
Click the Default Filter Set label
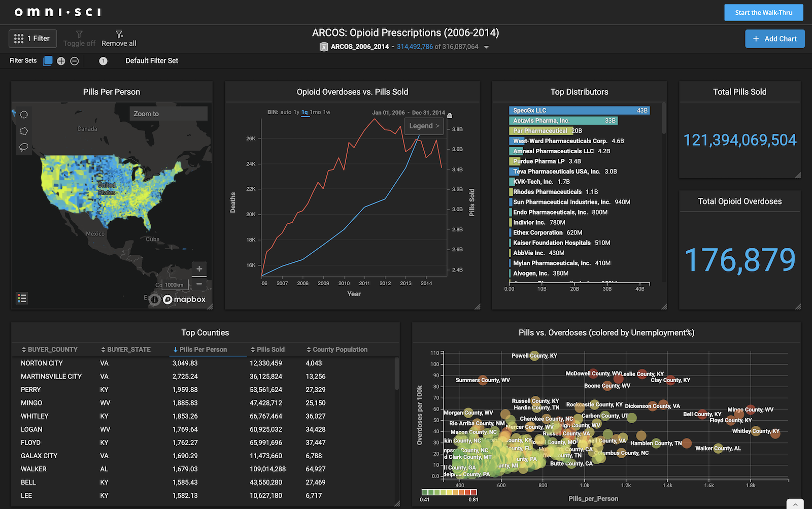click(152, 61)
